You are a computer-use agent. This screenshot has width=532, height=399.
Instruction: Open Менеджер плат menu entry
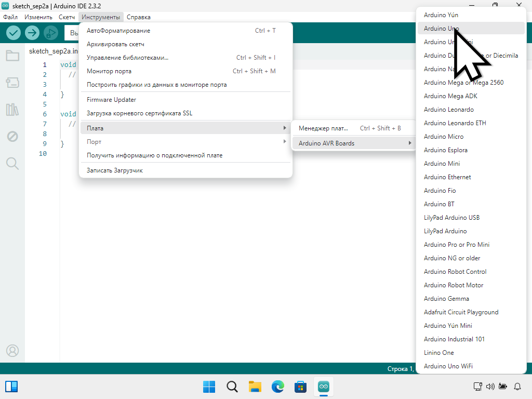tap(354, 128)
